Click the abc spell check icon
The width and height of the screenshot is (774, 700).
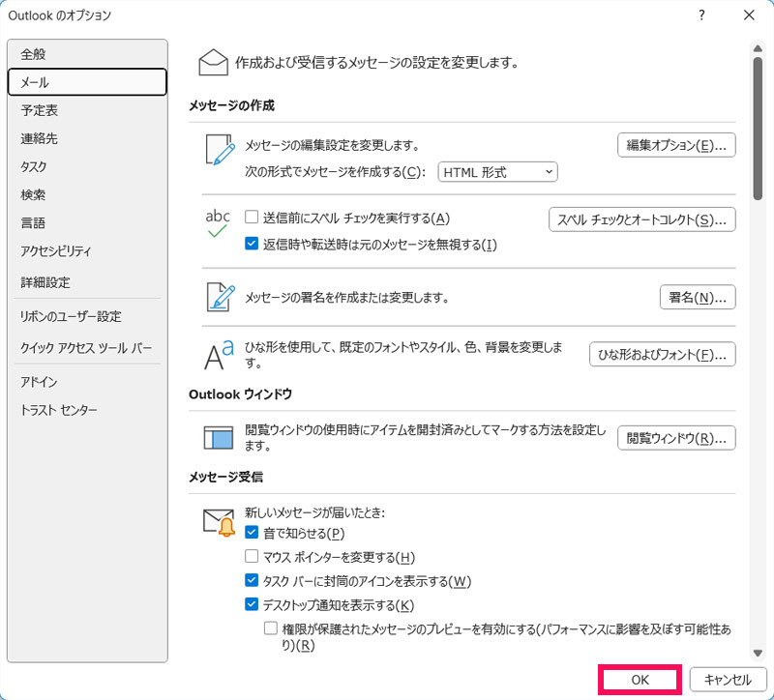coord(218,223)
